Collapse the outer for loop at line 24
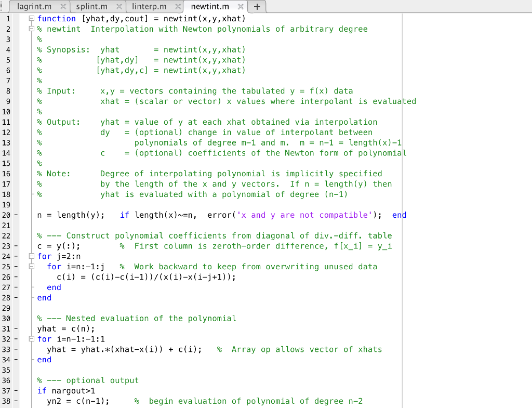Viewport: 532px width, 408px height. (31, 256)
